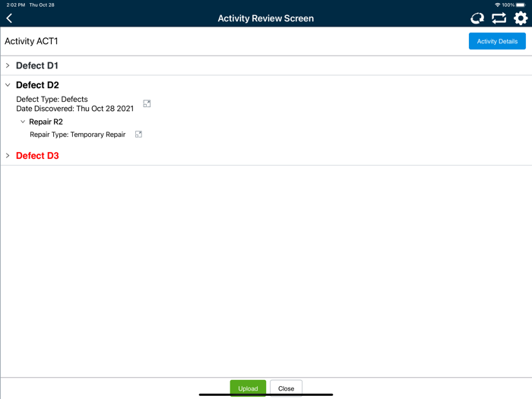Open Repair R2 details expand icon
The width and height of the screenshot is (532, 399).
(x=138, y=135)
